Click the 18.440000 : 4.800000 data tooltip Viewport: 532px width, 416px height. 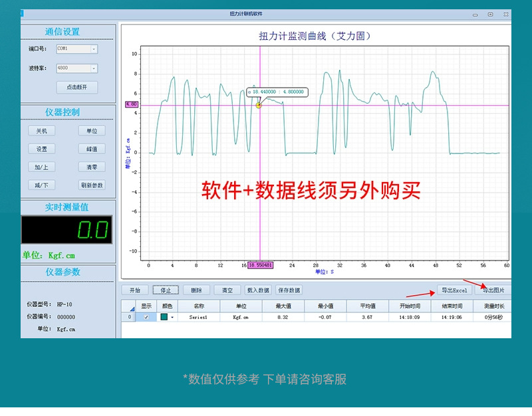coord(277,92)
